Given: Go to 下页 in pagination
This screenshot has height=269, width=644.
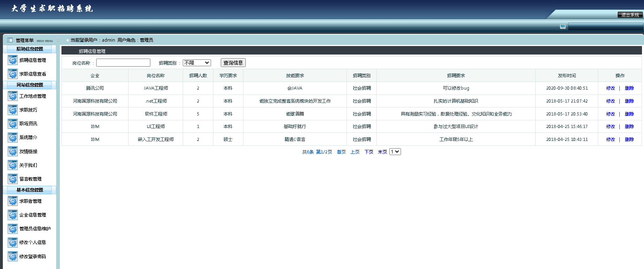Looking at the screenshot, I should [x=369, y=152].
